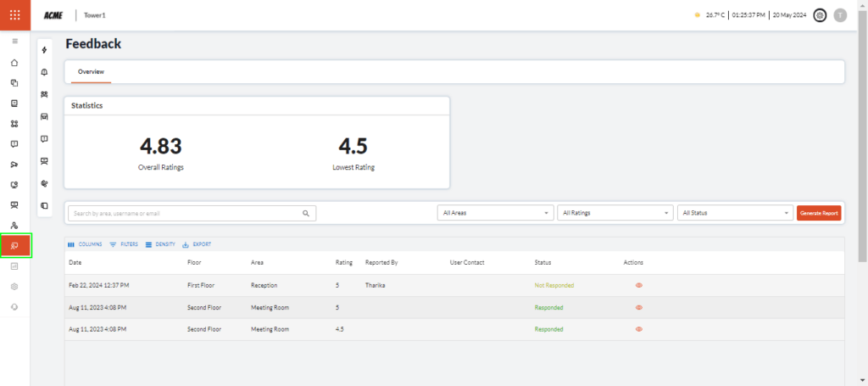Viewport: 868px width, 386px height.
Task: Open the user avatar 'T' in header
Action: click(x=840, y=15)
